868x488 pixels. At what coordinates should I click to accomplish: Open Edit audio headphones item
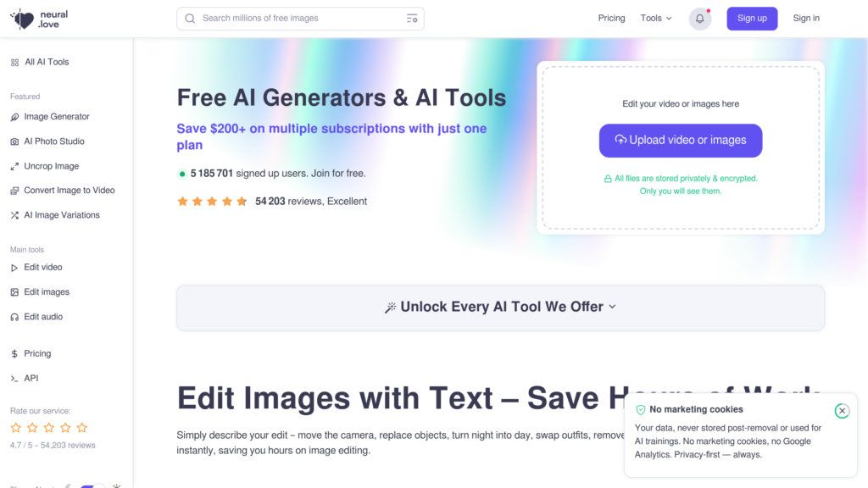(x=37, y=317)
